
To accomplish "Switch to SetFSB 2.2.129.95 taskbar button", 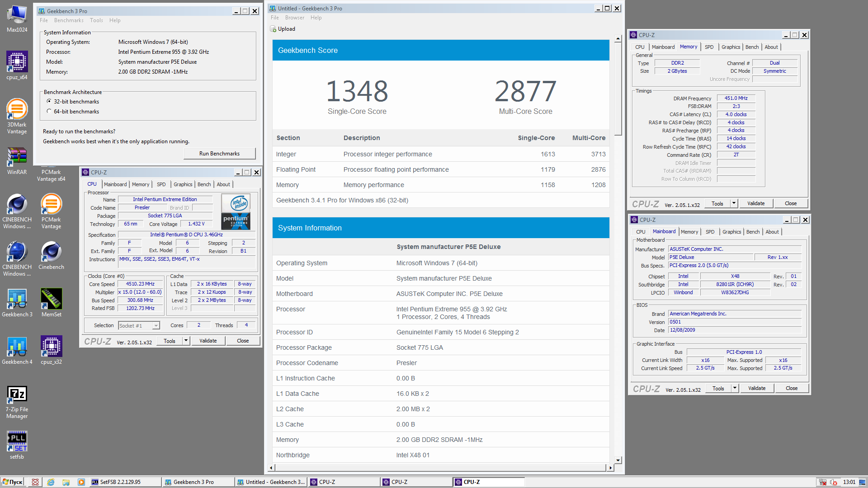I will [x=125, y=482].
